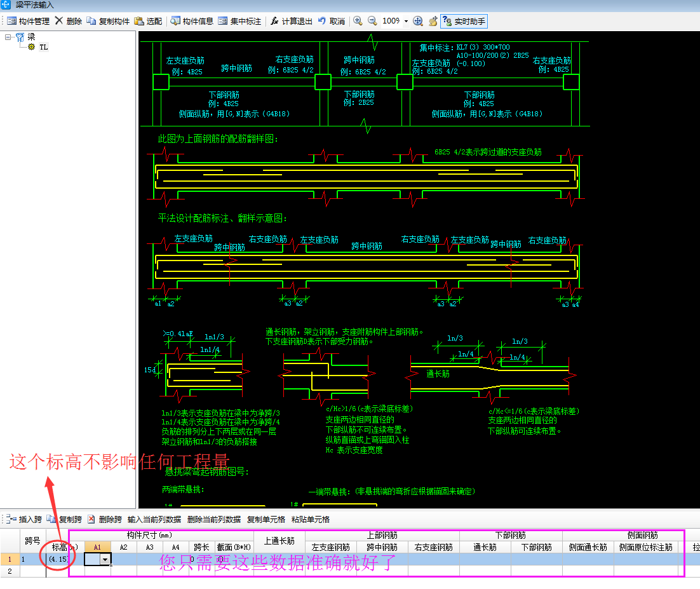Screen dimensions: 700x589
Task: Select the TL component in the tree
Action: [43, 47]
